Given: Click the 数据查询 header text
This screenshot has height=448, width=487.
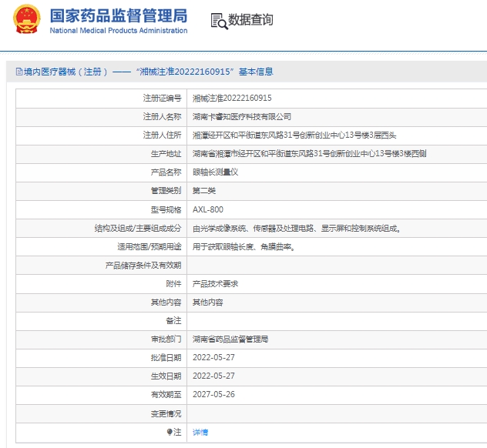Looking at the screenshot, I should pyautogui.click(x=250, y=20).
